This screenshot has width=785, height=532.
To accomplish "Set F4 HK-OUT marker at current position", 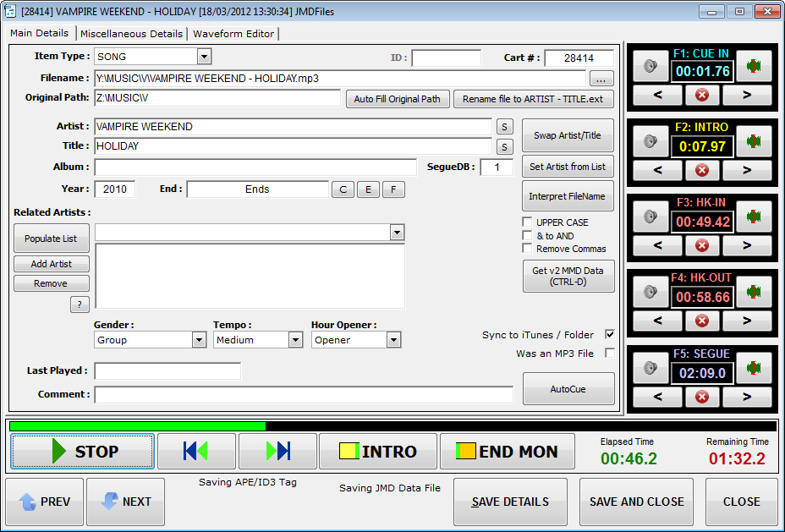I will click(x=754, y=292).
